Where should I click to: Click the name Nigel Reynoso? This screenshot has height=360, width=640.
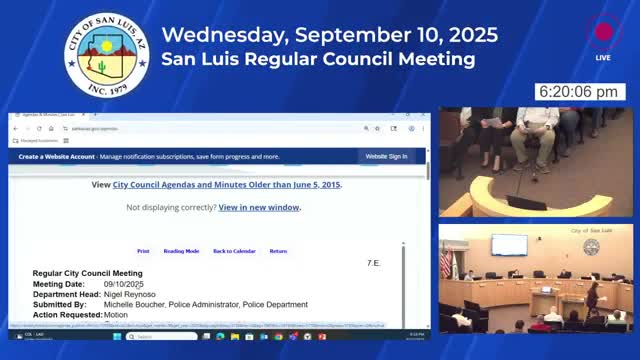click(x=130, y=294)
